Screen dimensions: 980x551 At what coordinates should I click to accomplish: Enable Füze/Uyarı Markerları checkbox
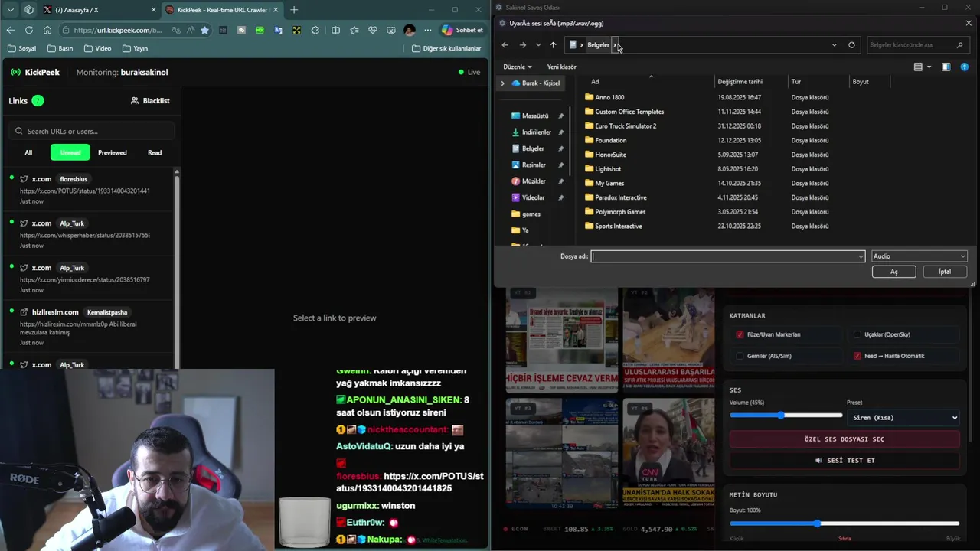point(740,334)
